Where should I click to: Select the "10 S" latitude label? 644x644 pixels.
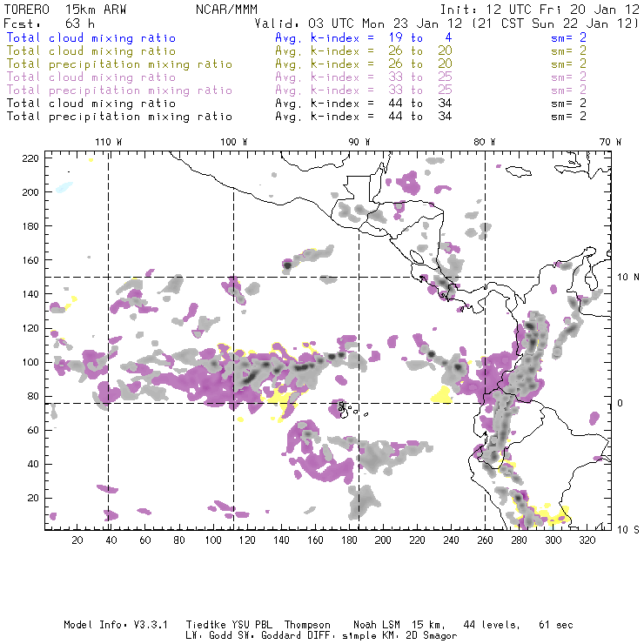(628, 530)
